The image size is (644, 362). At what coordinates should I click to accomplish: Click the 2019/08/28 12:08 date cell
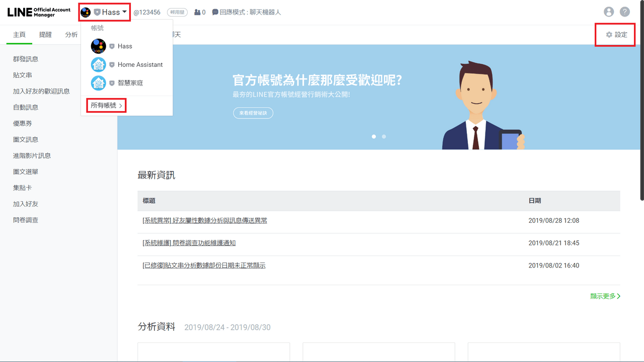(x=554, y=220)
